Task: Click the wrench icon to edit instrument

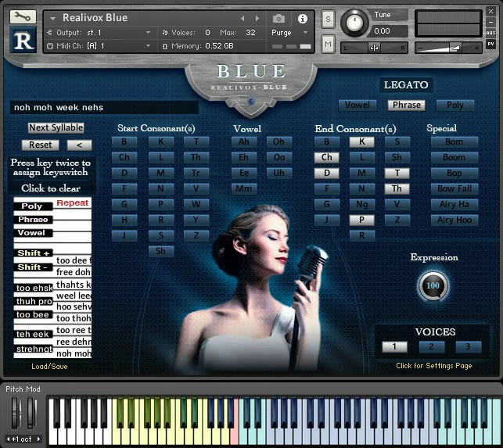Action: [24, 16]
